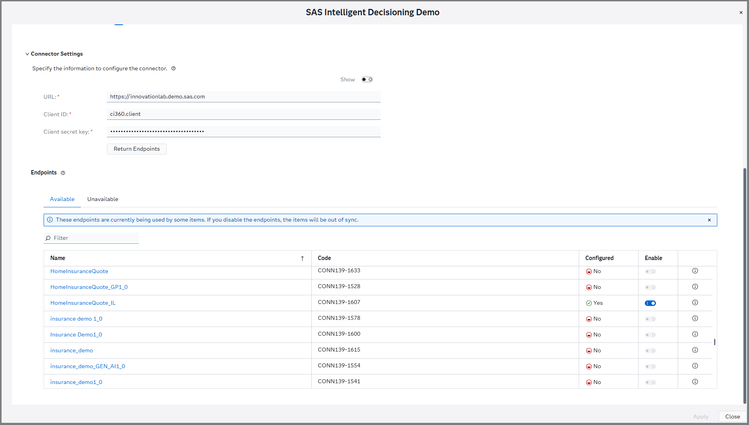The height and width of the screenshot is (425, 749).
Task: Open the Insurance Demo1_0 link
Action: point(76,335)
